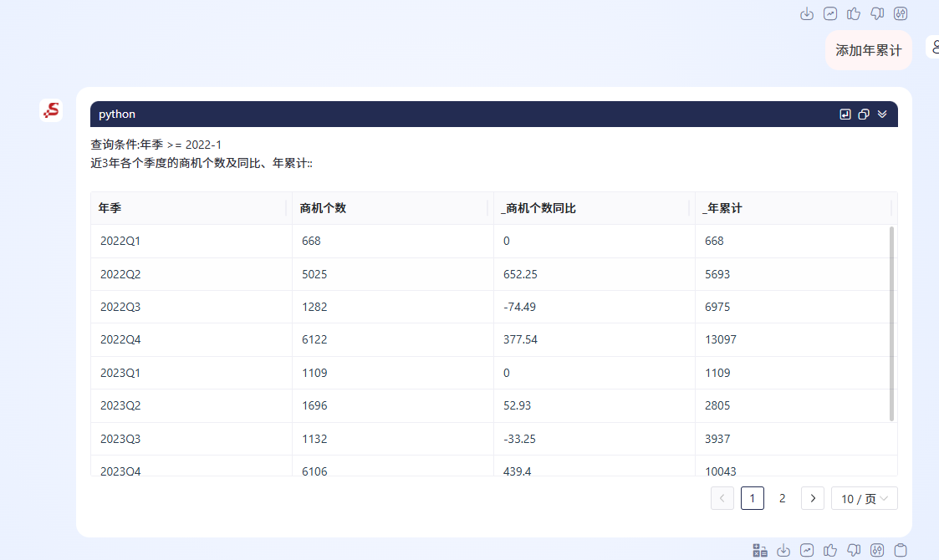Viewport: 939px width, 560px height.
Task: Click the cumulative value 13097
Action: point(721,339)
